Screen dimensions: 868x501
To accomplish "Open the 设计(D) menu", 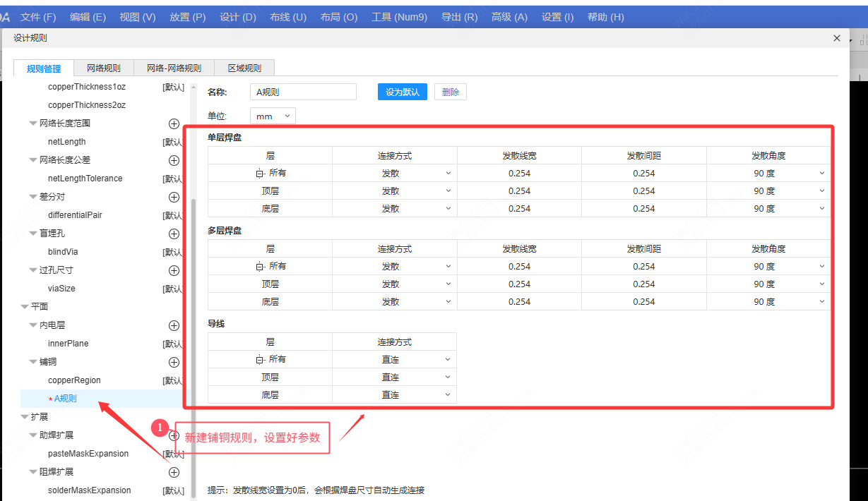I will coord(237,18).
